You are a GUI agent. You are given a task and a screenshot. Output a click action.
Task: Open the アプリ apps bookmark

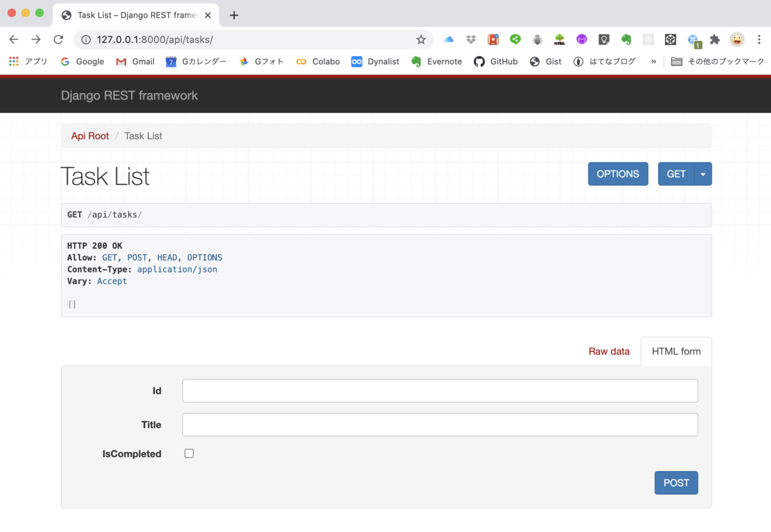tap(28, 62)
